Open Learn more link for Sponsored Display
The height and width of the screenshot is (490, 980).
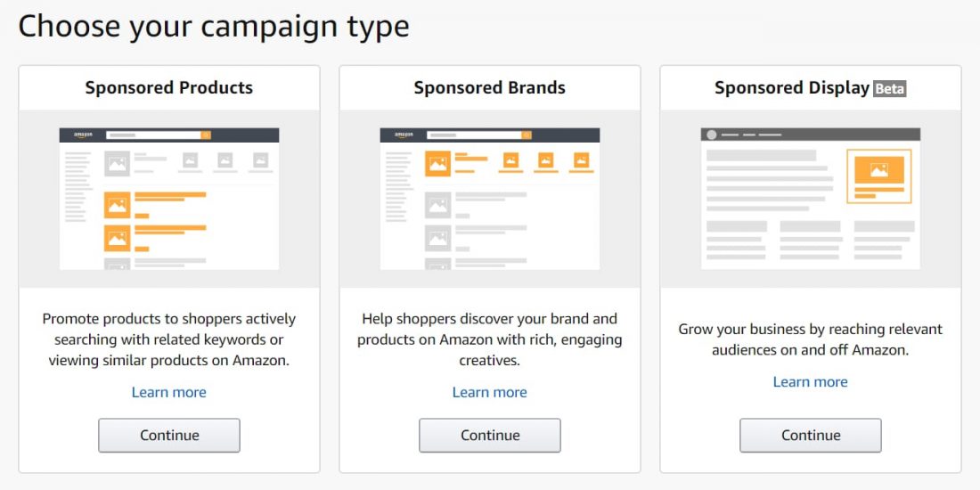[811, 381]
